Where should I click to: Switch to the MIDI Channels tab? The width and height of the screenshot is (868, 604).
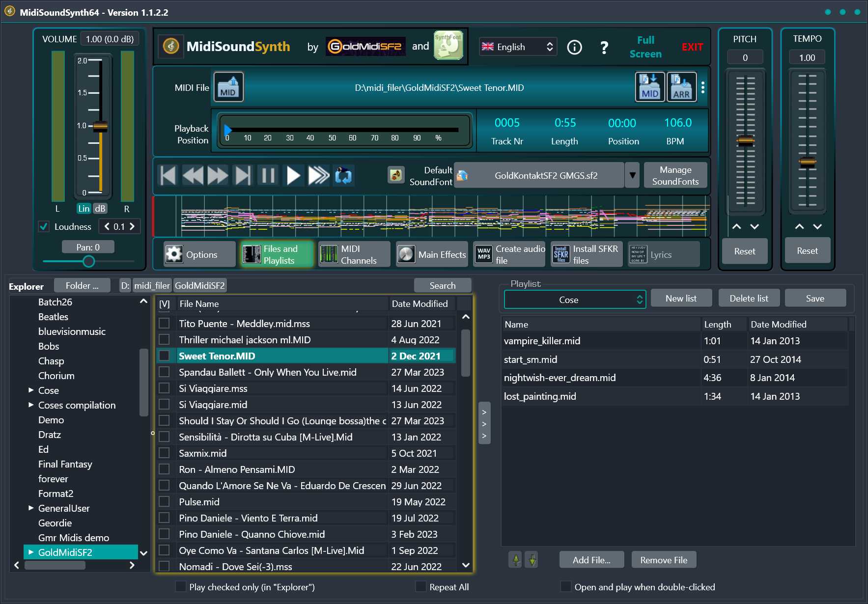pos(354,254)
